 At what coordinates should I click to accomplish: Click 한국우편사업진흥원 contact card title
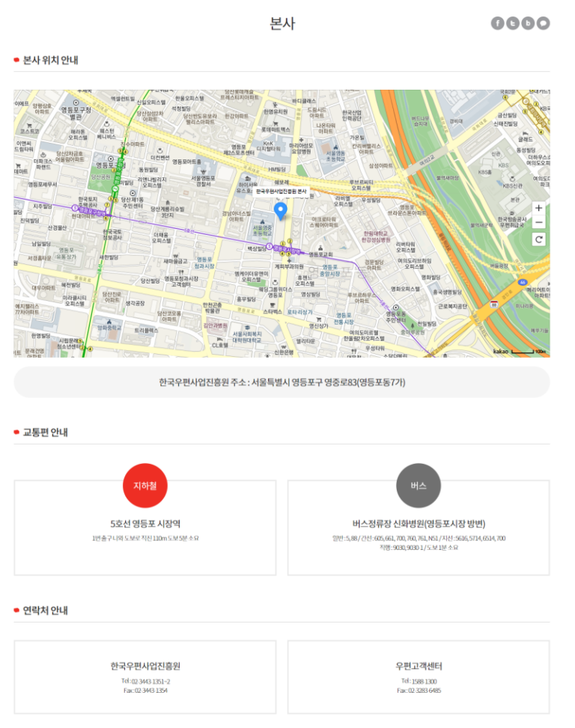(x=144, y=666)
